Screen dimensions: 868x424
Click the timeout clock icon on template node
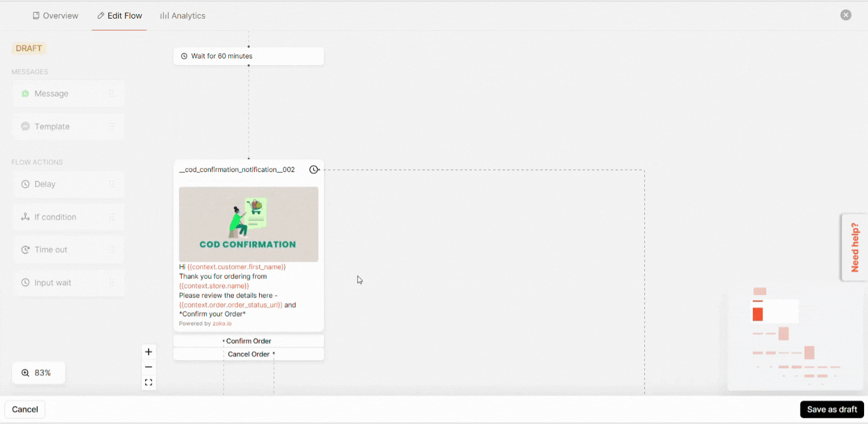click(314, 169)
